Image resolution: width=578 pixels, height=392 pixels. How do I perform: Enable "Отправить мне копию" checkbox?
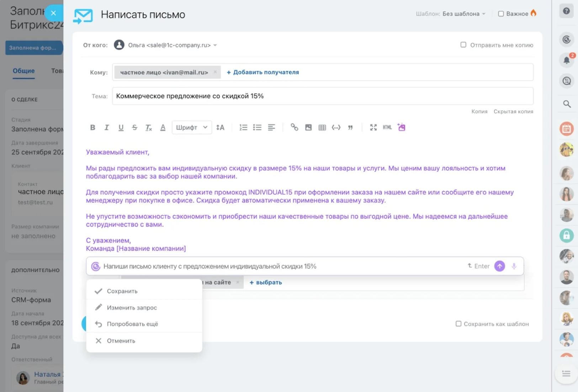(463, 45)
